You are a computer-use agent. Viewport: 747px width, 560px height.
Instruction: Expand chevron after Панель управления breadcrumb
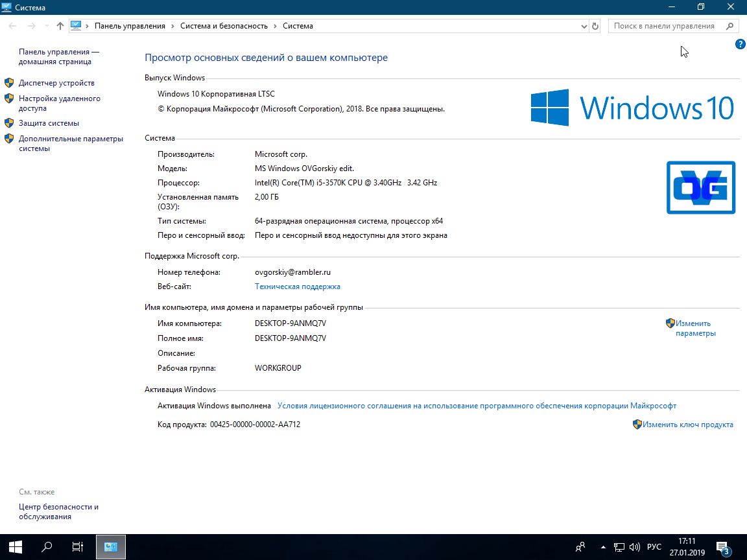pos(172,26)
